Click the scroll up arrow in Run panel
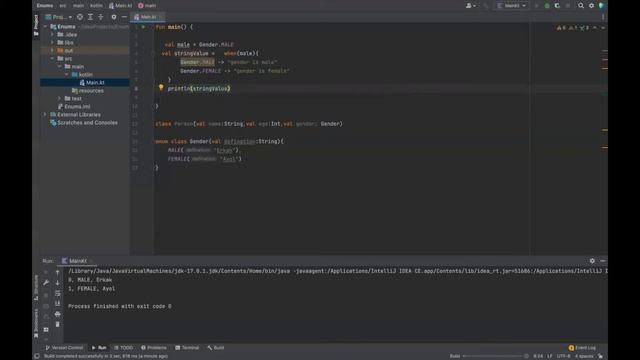This screenshot has height=360, width=640. coord(57,272)
